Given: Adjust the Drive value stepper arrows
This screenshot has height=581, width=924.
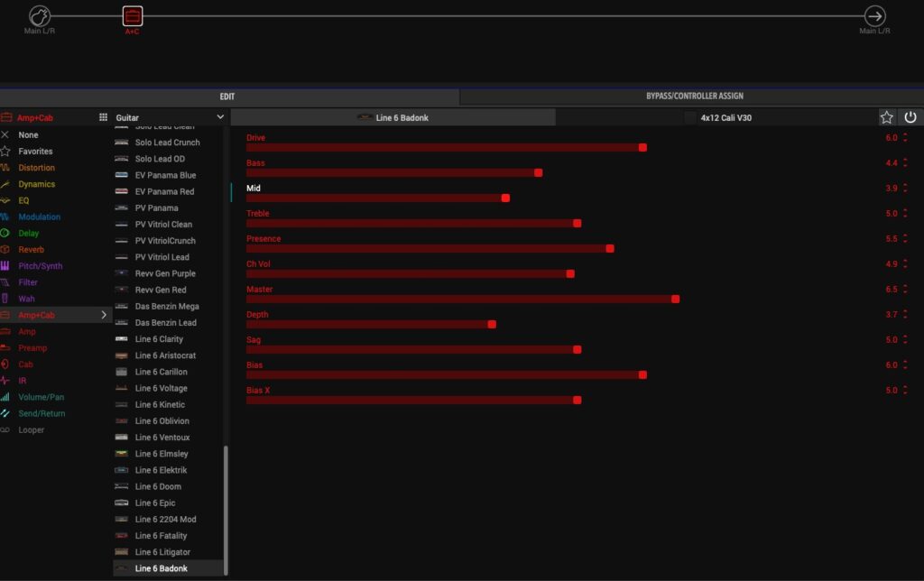Looking at the screenshot, I should [905, 138].
